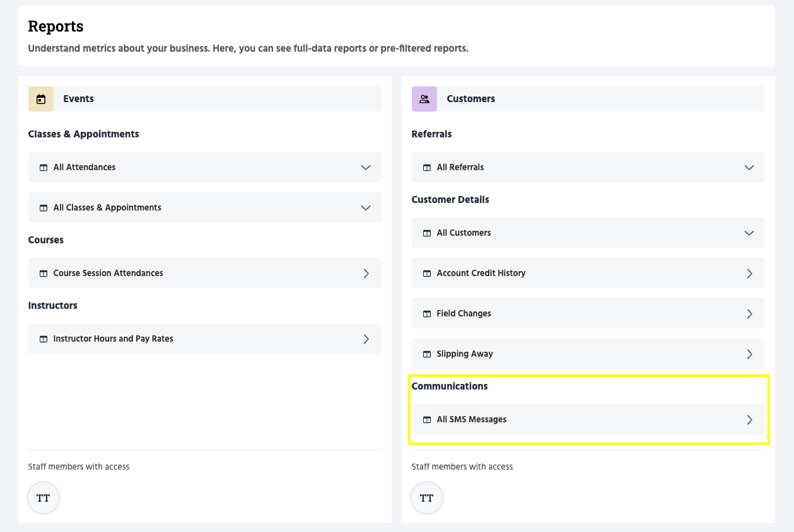Open the Slipping Away report
The height and width of the screenshot is (532, 794).
pos(465,354)
